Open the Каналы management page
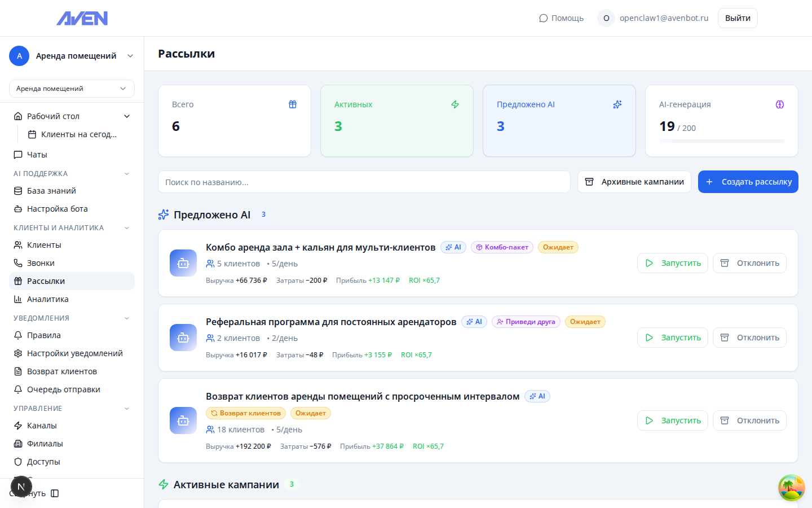812x508 pixels. tap(41, 425)
